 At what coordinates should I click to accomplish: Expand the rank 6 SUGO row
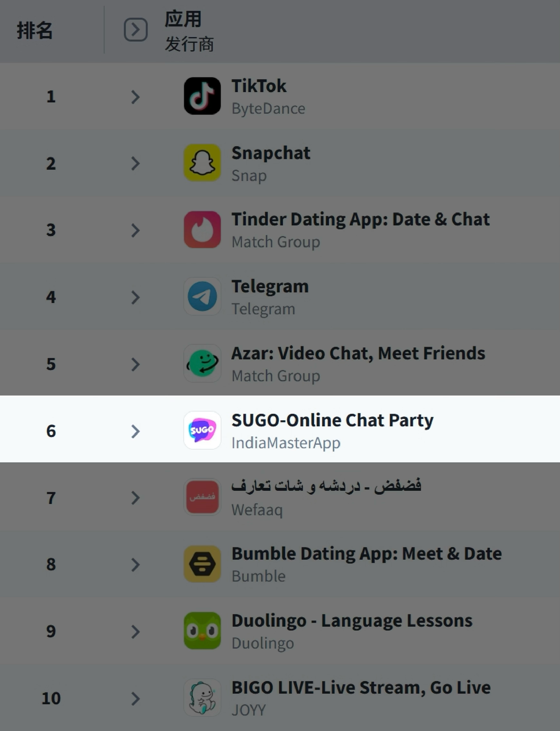[135, 431]
